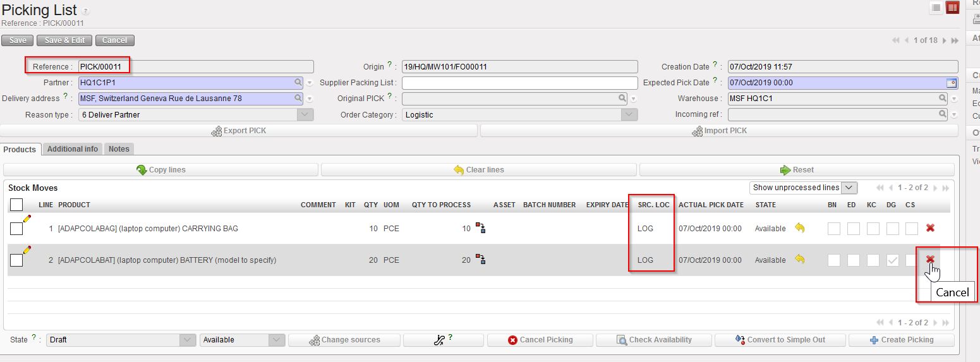
Task: Click the search icon in the Partner field
Action: pyautogui.click(x=298, y=83)
